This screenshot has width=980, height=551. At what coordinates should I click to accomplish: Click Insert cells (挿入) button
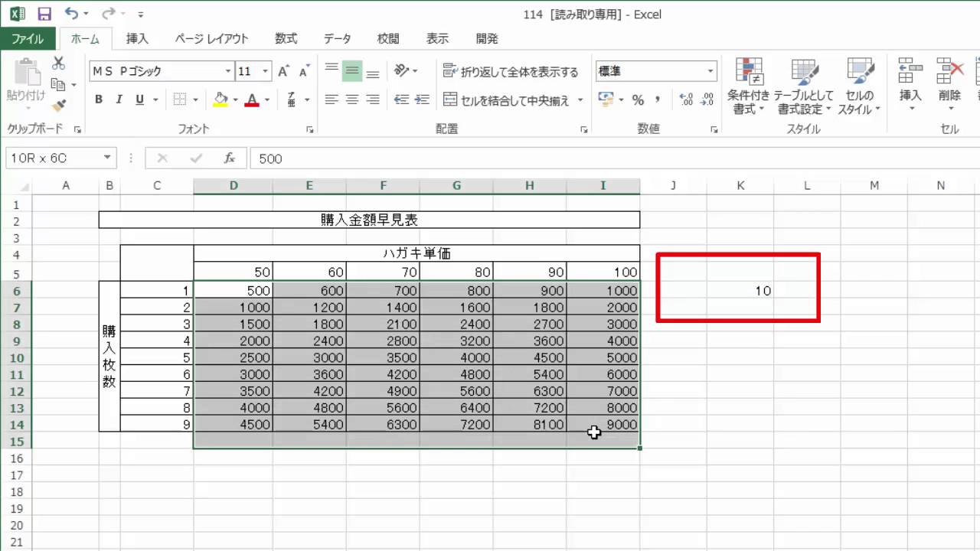[x=910, y=84]
